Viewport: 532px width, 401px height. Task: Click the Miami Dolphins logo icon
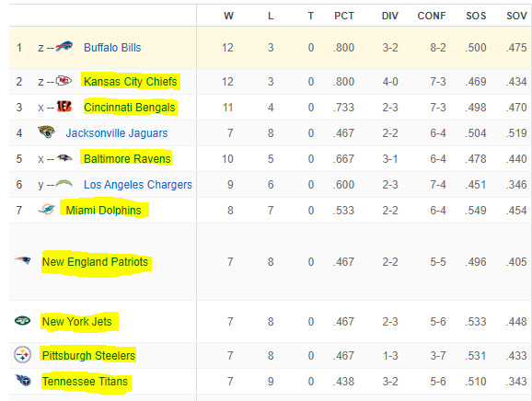click(x=47, y=210)
